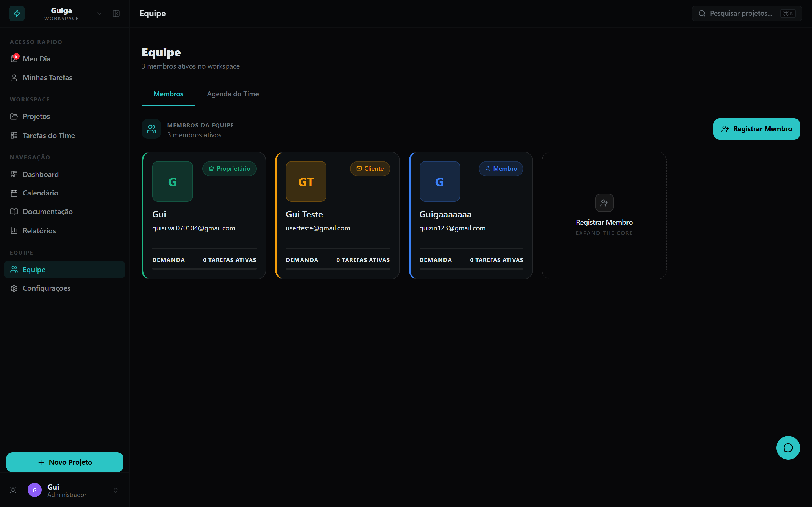Screen dimensions: 812x507
Task: Collapse the sidebar using panel icon
Action: tap(116, 14)
